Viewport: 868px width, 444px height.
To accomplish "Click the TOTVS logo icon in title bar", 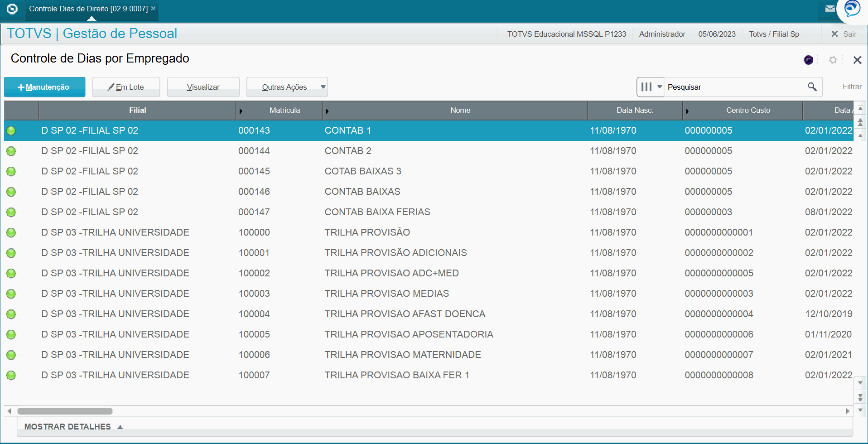I will (12, 9).
